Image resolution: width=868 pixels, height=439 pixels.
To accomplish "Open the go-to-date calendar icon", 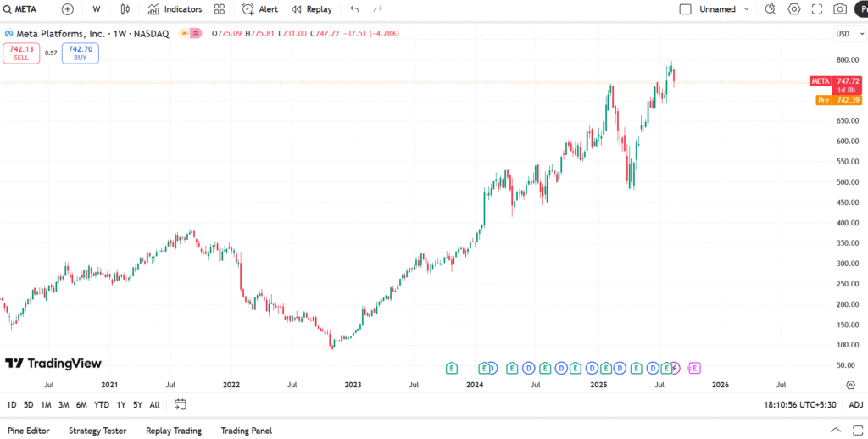I will click(x=180, y=405).
